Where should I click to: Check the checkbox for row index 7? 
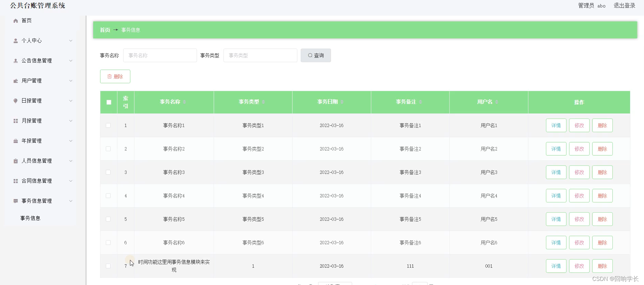click(108, 266)
